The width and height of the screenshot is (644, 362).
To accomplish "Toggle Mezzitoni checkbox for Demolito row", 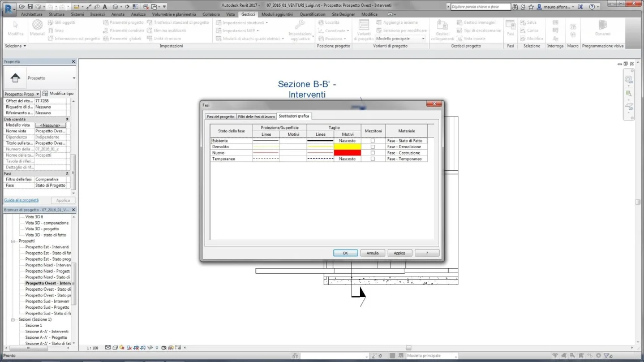I will 372,146.
